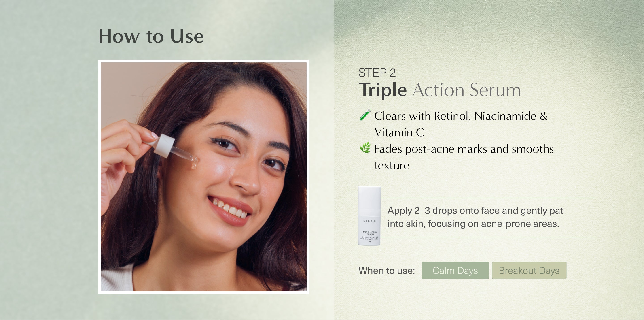Select the Calm Days tag
Screen dimensions: 644x320
click(x=455, y=271)
